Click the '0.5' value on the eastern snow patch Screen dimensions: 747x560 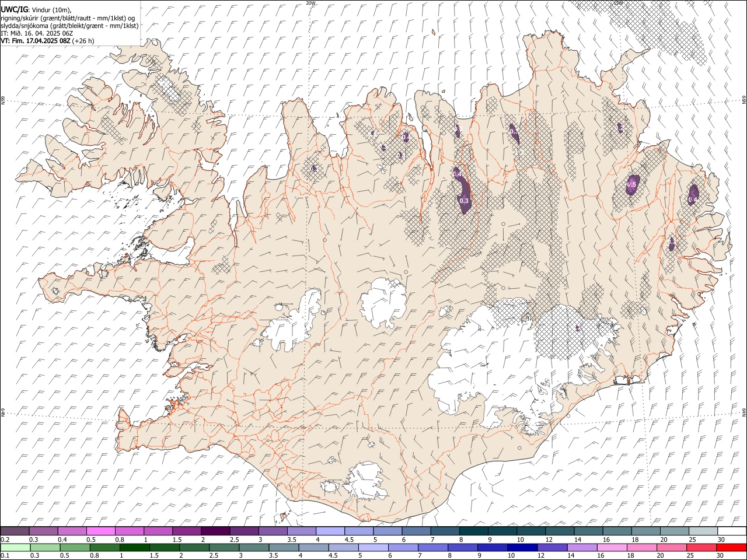pos(631,184)
